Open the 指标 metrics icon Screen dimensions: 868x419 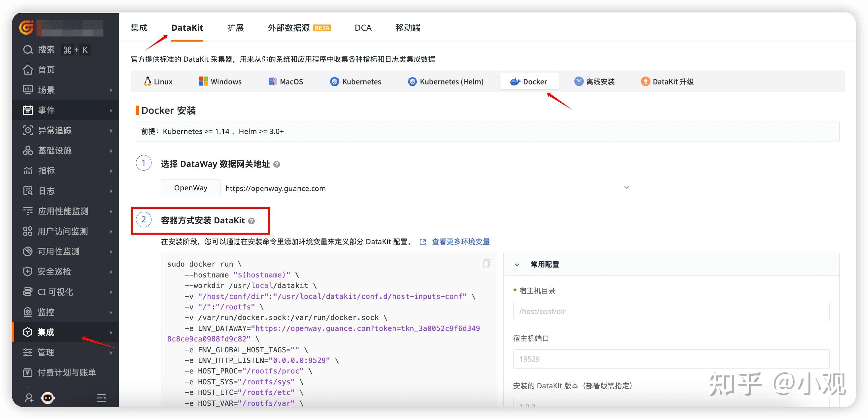[28, 171]
